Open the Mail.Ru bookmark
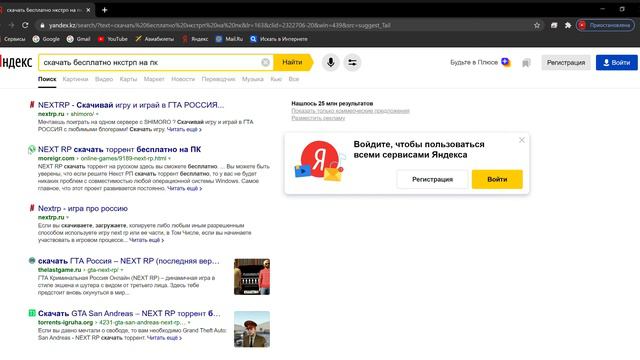The height and width of the screenshot is (360, 640). click(x=229, y=39)
